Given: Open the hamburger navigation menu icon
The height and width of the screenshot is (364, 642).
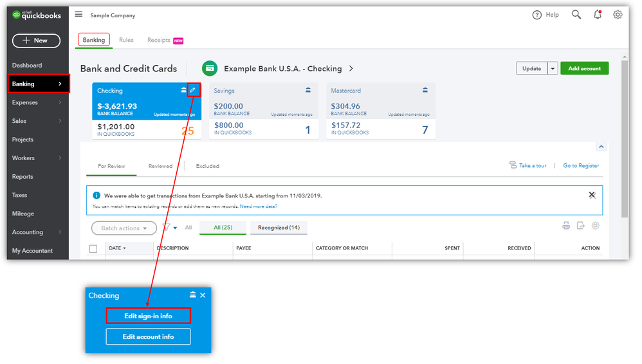Looking at the screenshot, I should (x=78, y=15).
